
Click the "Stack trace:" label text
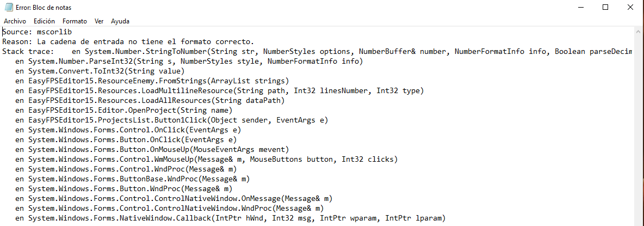pyautogui.click(x=28, y=51)
